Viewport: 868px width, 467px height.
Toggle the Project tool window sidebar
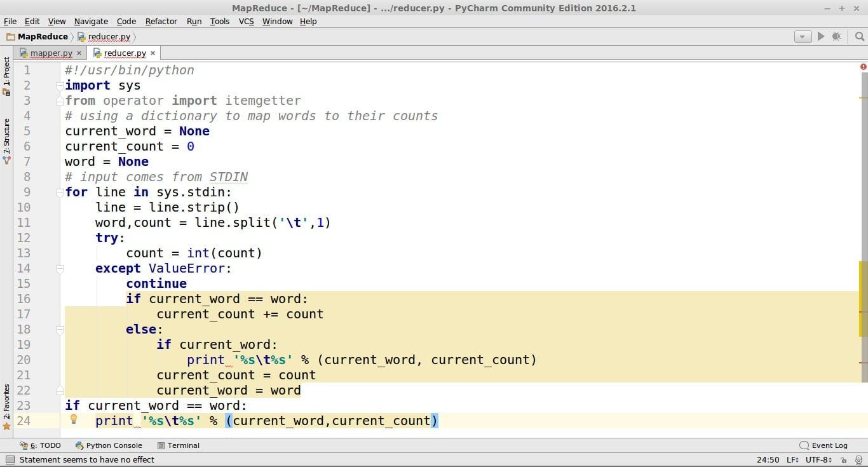(x=7, y=76)
